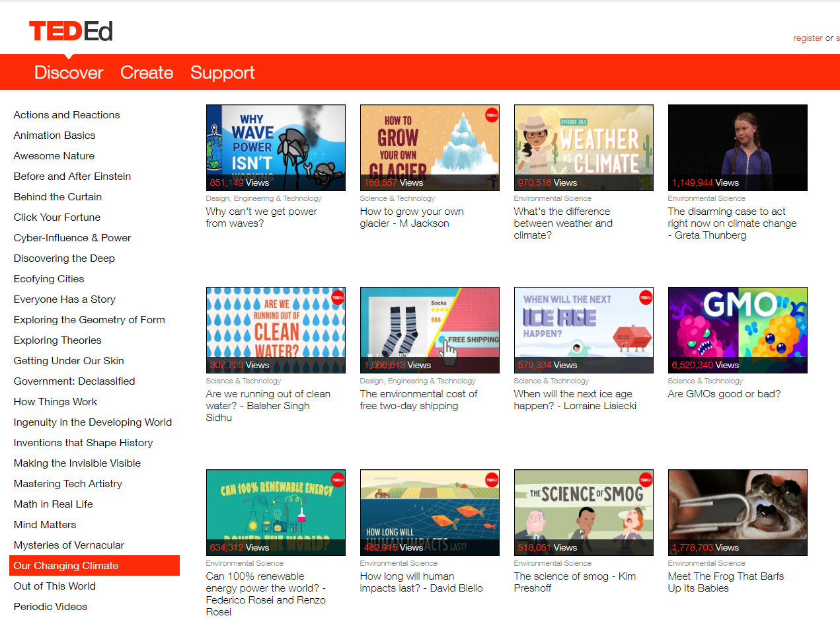Select Exploring Theories series

pos(57,340)
